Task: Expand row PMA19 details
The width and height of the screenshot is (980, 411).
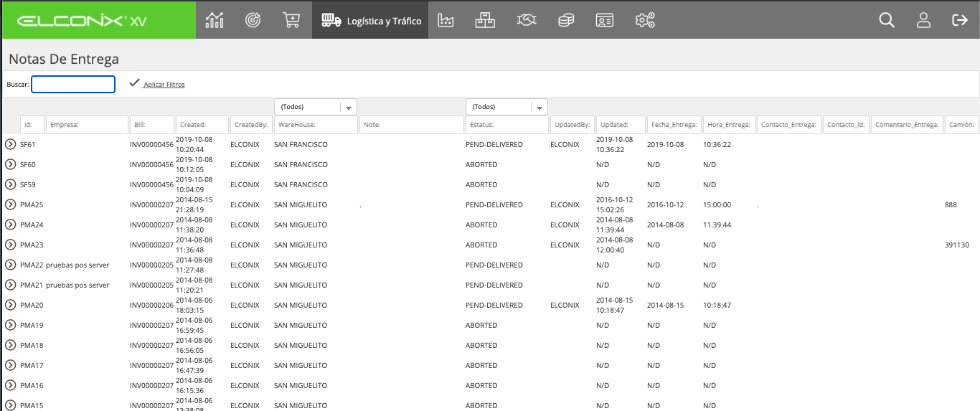Action: [x=11, y=325]
